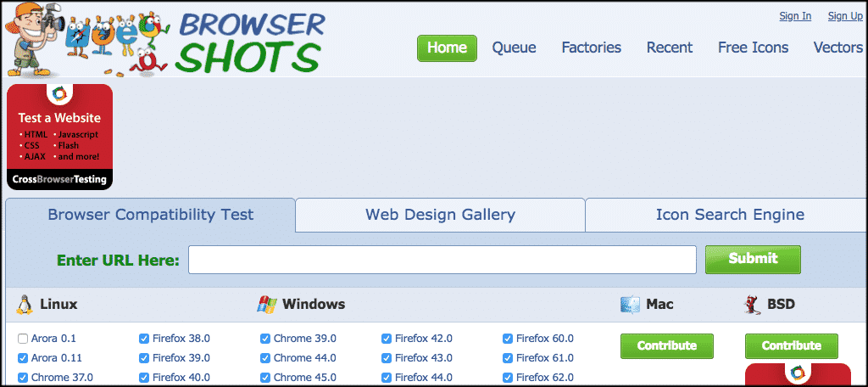Uncheck the Firefox 38.0 checkbox
This screenshot has width=868, height=387.
[144, 339]
